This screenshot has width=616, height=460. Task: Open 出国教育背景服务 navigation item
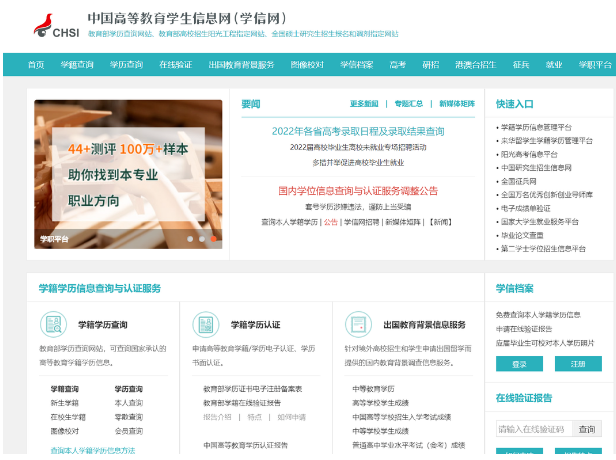pyautogui.click(x=241, y=65)
